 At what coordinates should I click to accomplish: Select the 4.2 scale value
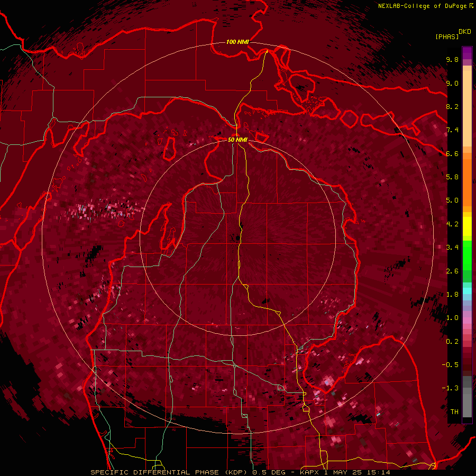[452, 224]
